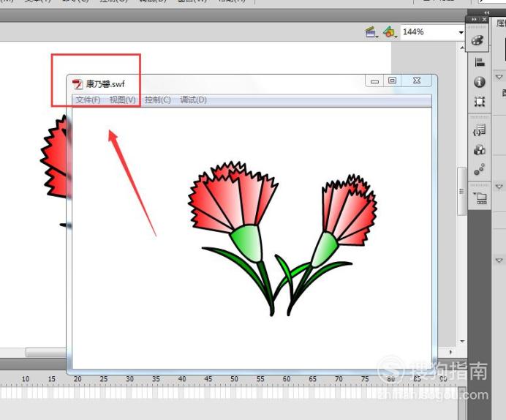Open the Project folder panel icon
506x420 pixels.
coord(480,198)
